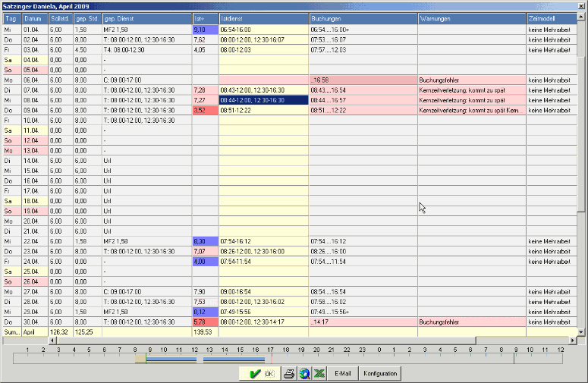This screenshot has width=588, height=383.
Task: Click the E-Mail button
Action: 343,373
